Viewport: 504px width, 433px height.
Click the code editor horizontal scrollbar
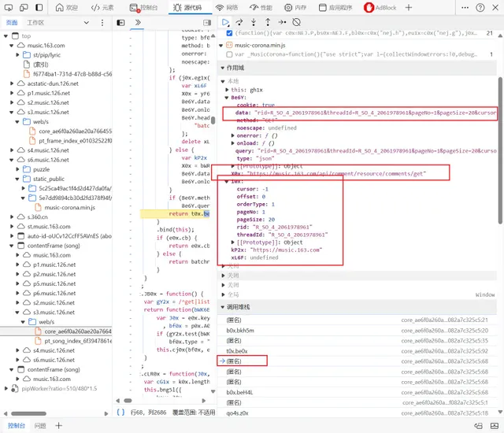[x=128, y=401]
